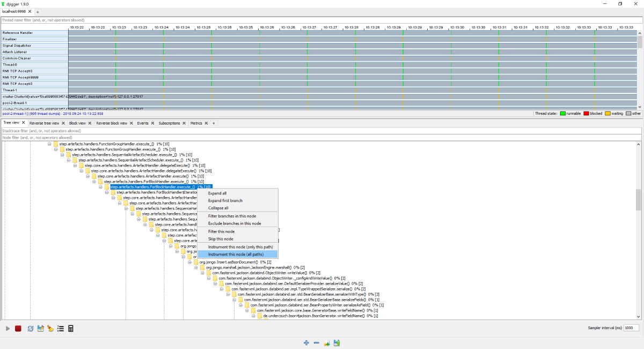This screenshot has height=349, width=644.
Task: Collapse the DefaultSerializerProvider.serializeValue() node
Action: 215,283
